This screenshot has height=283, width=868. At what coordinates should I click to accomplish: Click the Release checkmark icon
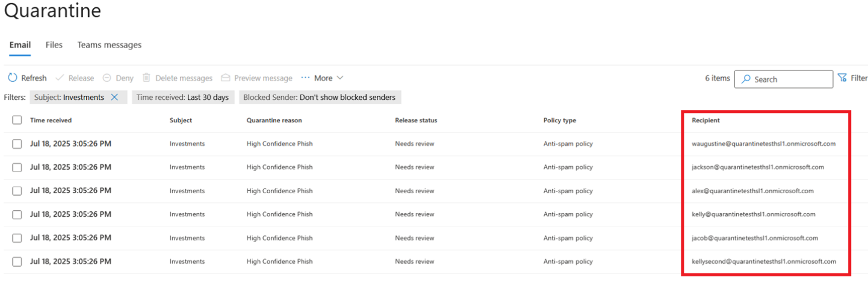(x=60, y=78)
